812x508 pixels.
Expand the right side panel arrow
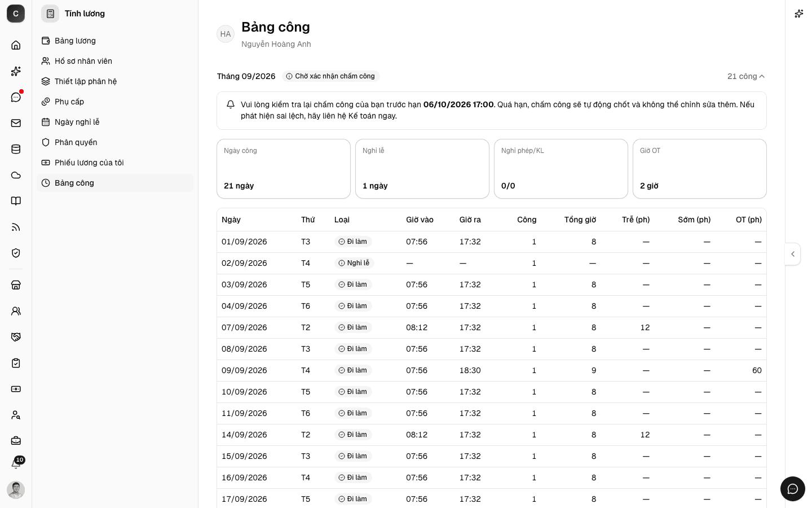(793, 254)
